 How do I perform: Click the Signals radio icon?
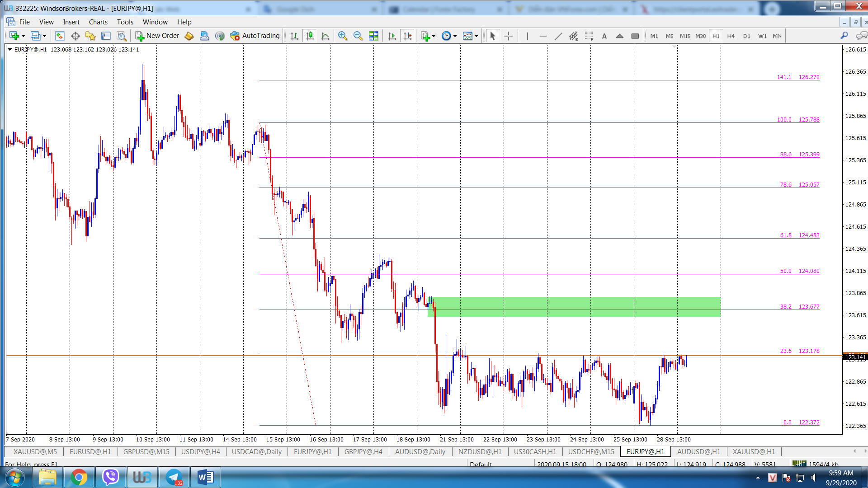coord(220,36)
